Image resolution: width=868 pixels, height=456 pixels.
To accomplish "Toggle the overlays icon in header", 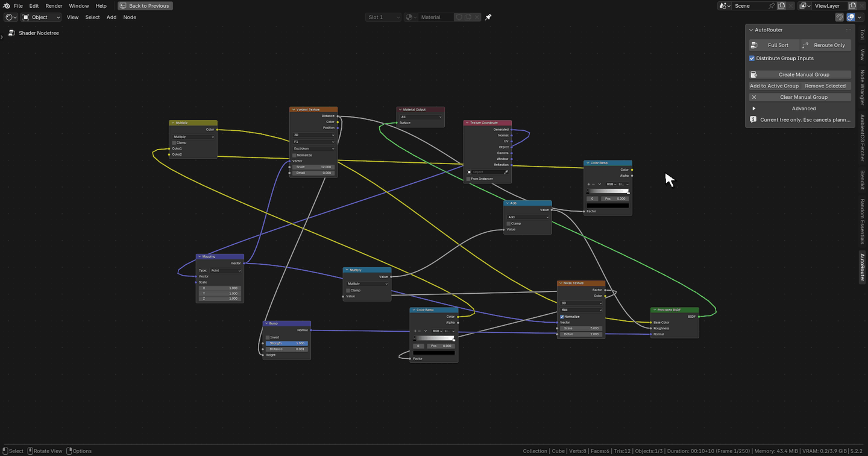I will (x=851, y=17).
